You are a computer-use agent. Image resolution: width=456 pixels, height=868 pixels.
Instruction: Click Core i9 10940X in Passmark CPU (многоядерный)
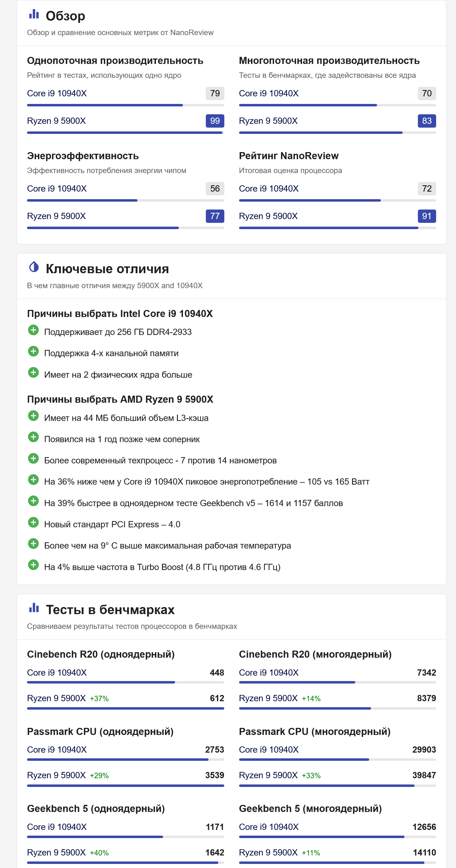click(269, 750)
